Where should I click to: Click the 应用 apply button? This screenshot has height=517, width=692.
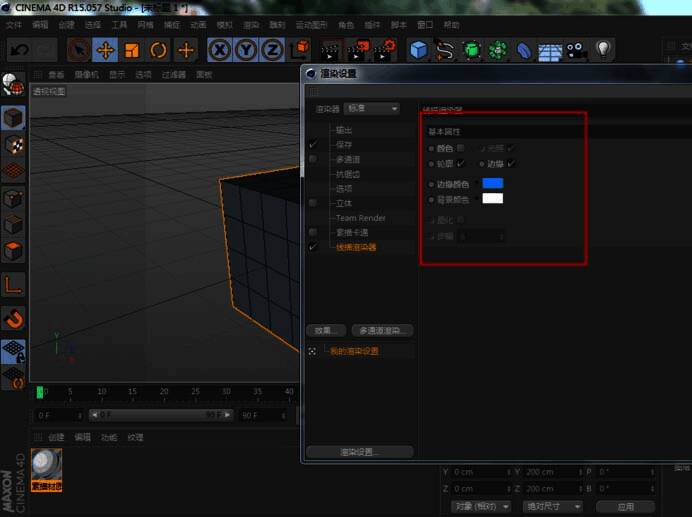tap(625, 506)
